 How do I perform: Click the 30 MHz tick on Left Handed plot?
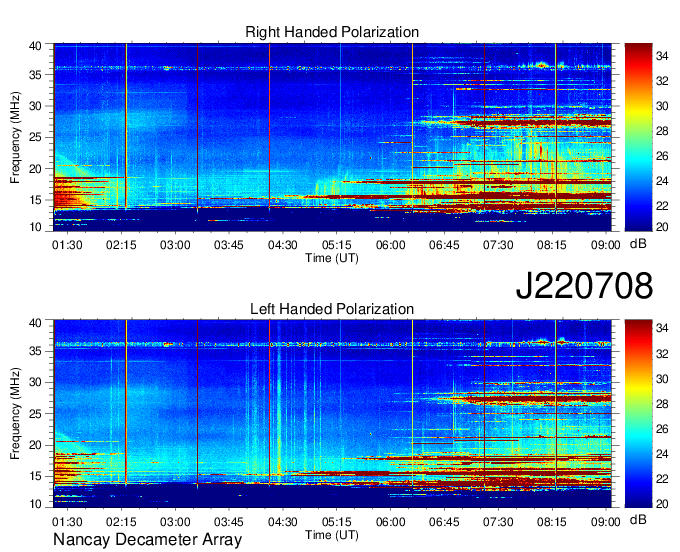[36, 382]
